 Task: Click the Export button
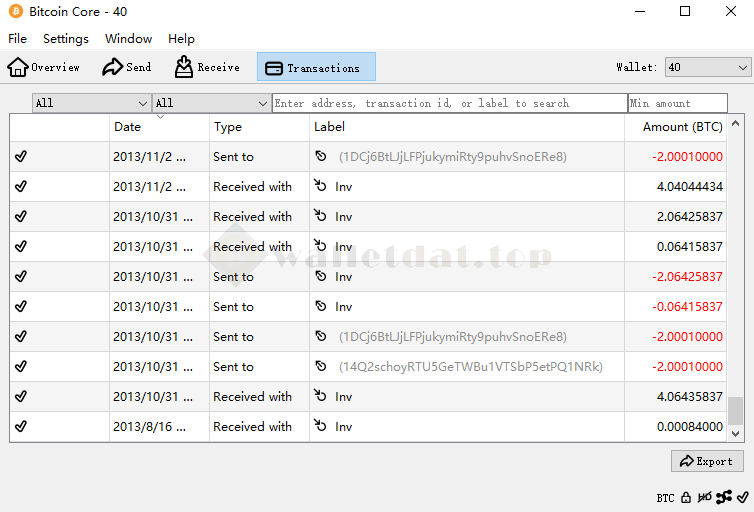pos(707,461)
